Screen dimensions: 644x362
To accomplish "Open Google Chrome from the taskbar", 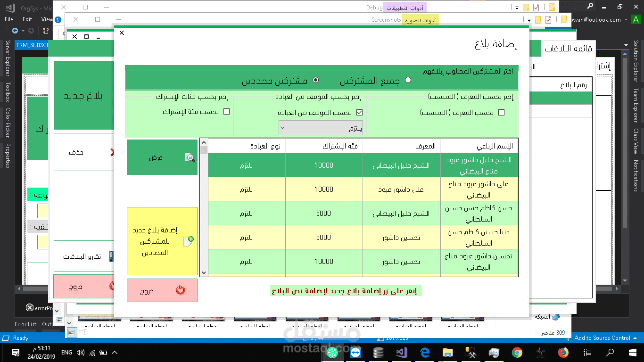I will [x=517, y=352].
